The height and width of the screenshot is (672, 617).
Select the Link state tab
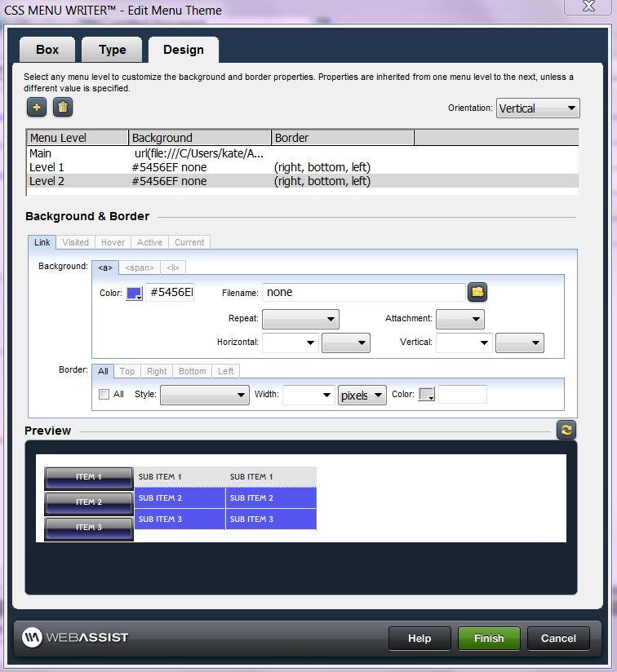(42, 242)
